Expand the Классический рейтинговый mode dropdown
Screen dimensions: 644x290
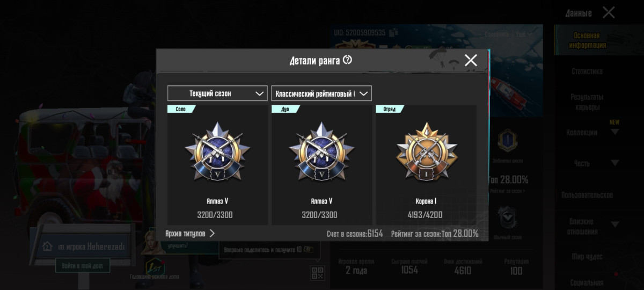[x=321, y=93]
